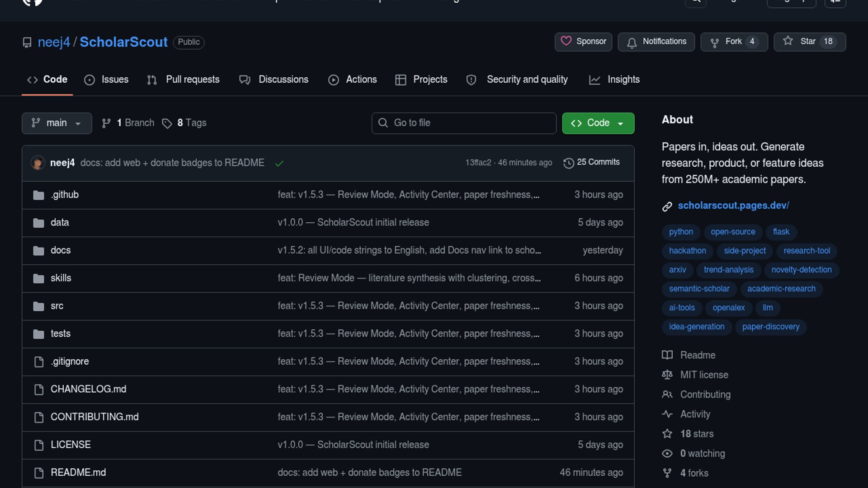Image resolution: width=868 pixels, height=488 pixels.
Task: Open the README.md file name
Action: 78,473
